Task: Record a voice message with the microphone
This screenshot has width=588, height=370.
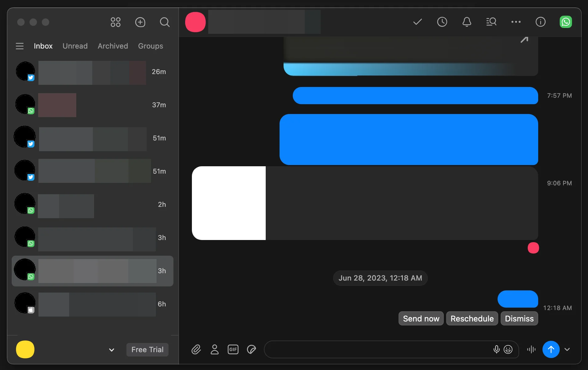Action: pyautogui.click(x=496, y=349)
